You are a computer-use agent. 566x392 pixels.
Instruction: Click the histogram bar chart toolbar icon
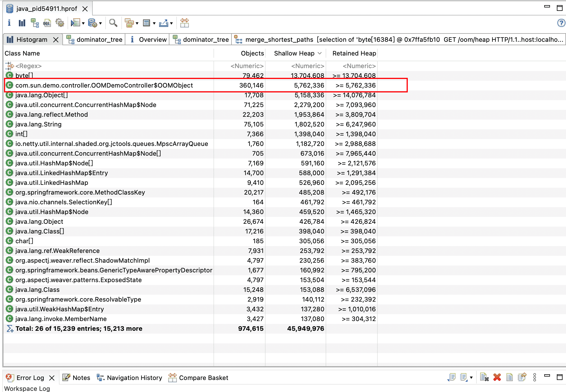(x=22, y=23)
